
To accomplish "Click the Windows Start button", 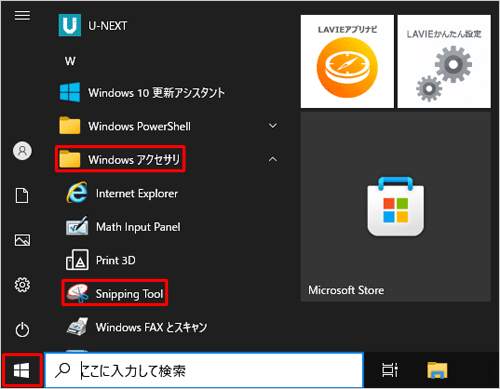I will (22, 371).
